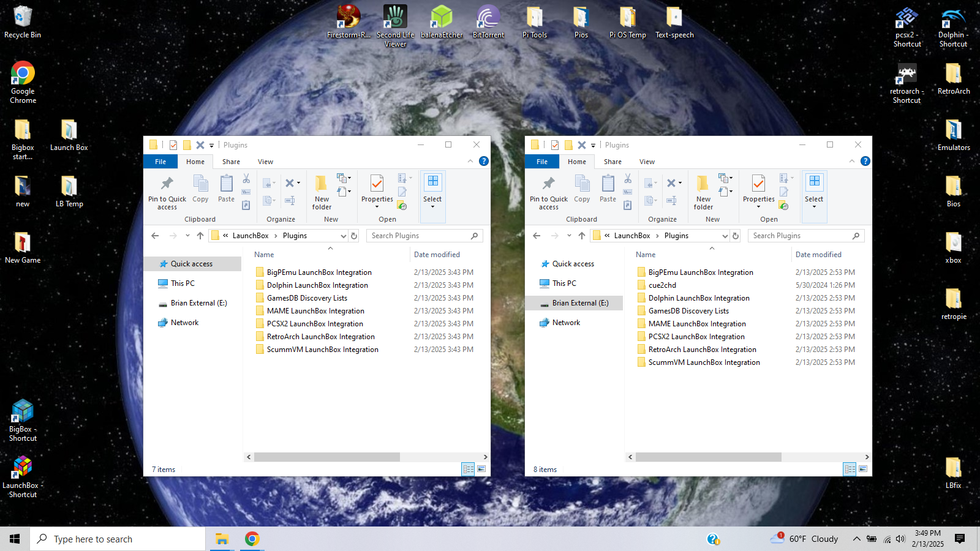This screenshot has width=980, height=551.
Task: Switch right window to Large icons view
Action: coord(863,469)
